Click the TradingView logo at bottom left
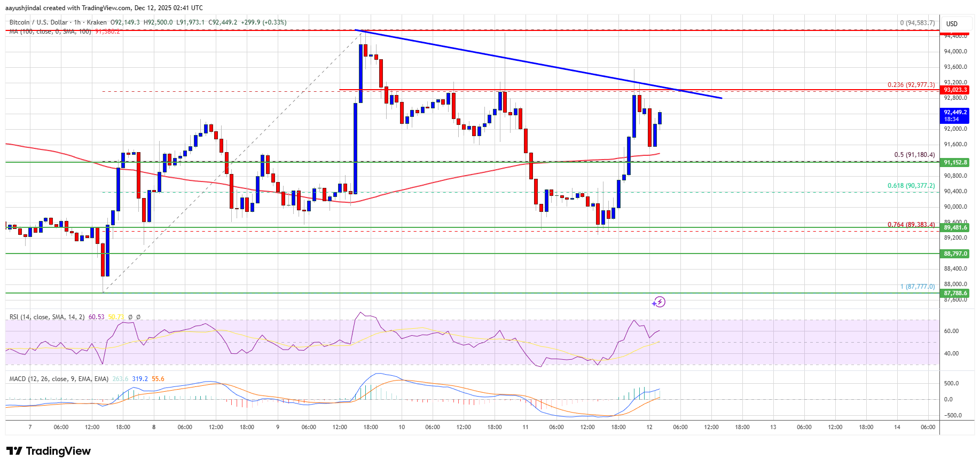 click(x=49, y=451)
